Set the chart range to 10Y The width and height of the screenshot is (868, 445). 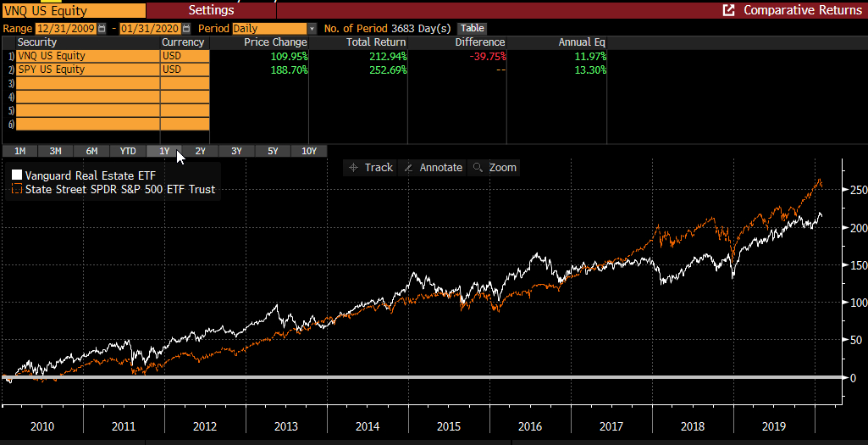point(309,151)
